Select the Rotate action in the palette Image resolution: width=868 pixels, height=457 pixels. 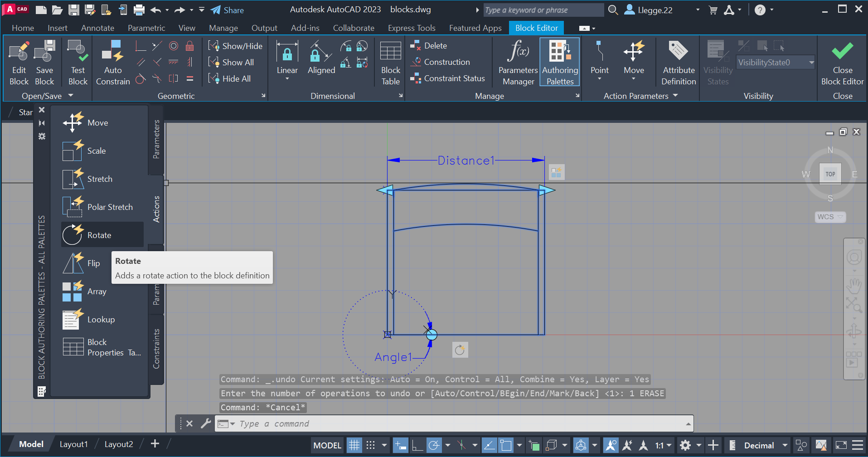[102, 235]
